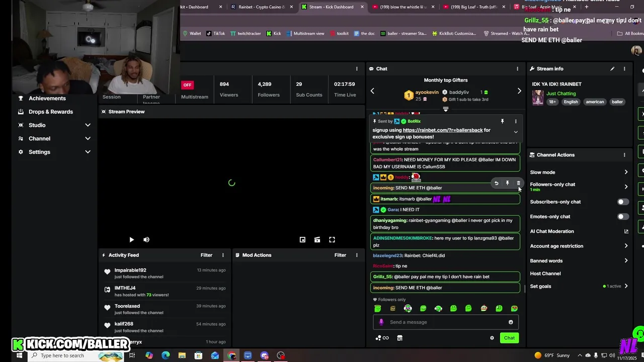Open Account age restriction options
This screenshot has width=644, height=362.
(x=579, y=246)
